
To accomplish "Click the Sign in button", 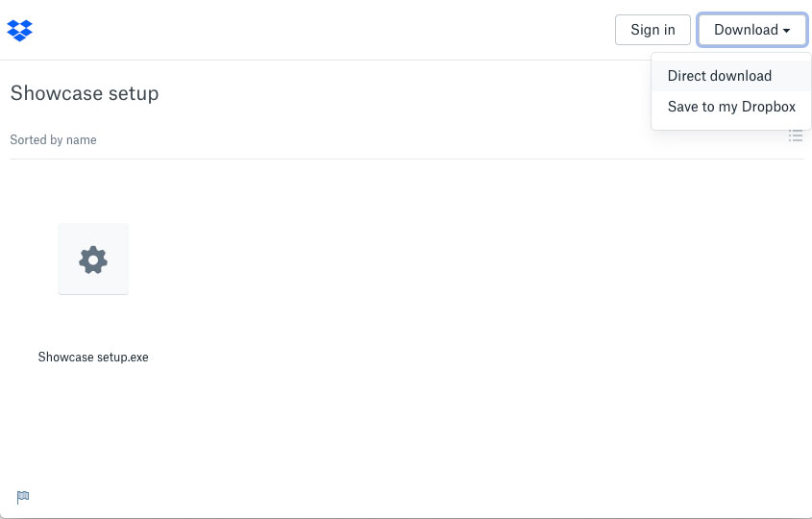I will click(652, 30).
